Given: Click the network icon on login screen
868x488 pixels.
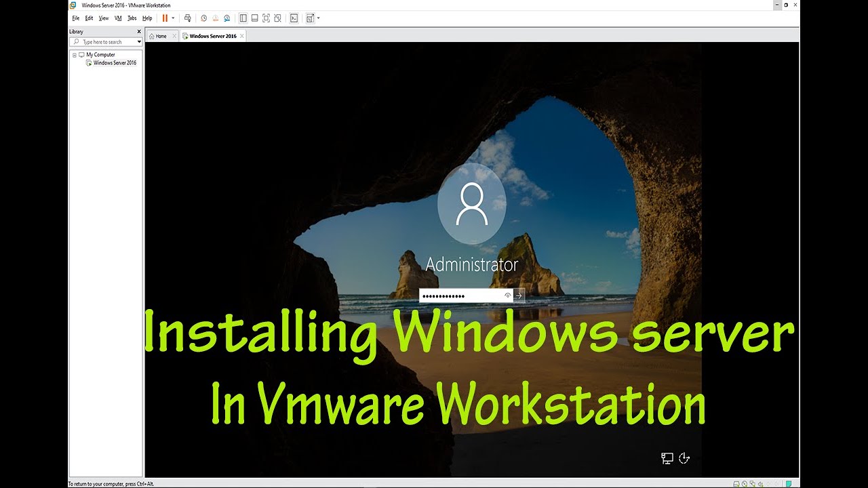Looking at the screenshot, I should [667, 458].
